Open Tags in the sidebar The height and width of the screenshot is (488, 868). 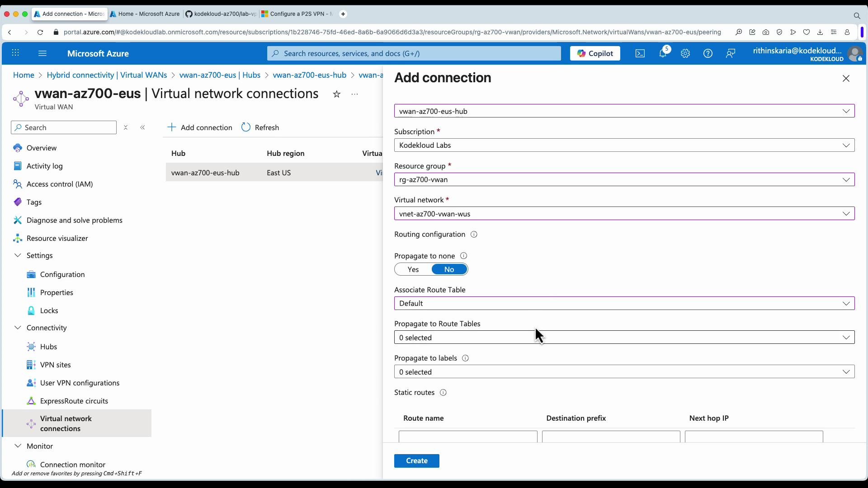coord(34,202)
